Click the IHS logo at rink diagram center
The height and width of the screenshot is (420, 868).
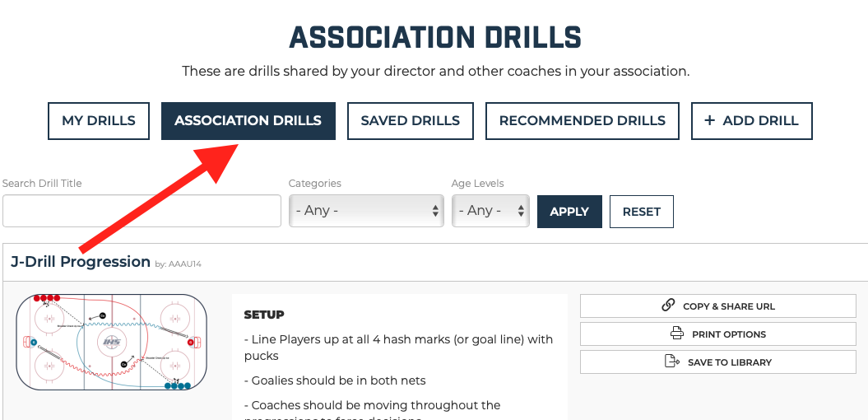pyautogui.click(x=112, y=342)
